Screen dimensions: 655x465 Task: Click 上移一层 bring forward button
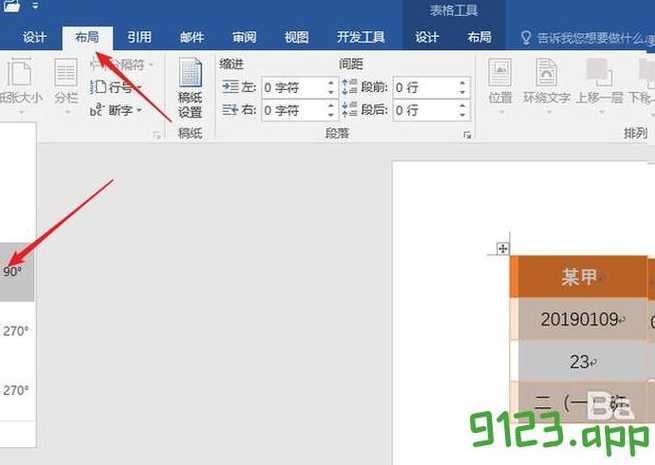[599, 86]
